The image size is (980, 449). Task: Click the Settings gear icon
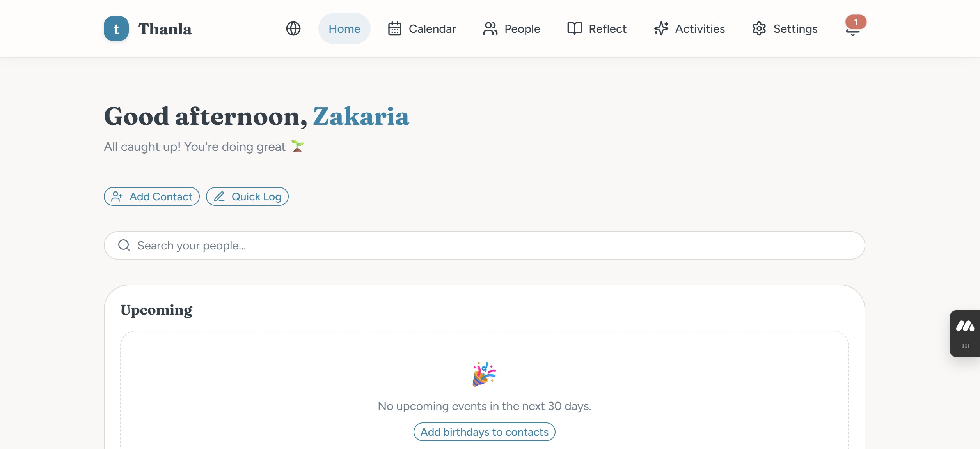pos(759,28)
